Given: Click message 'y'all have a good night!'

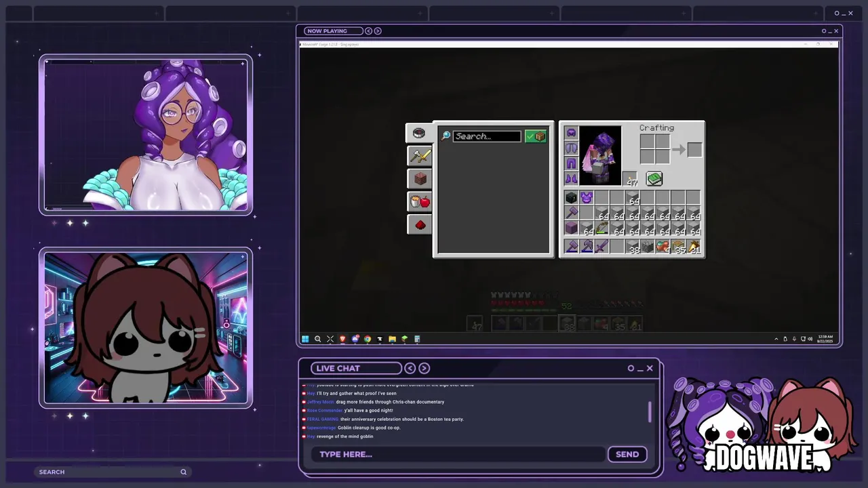Looking at the screenshot, I should pyautogui.click(x=368, y=410).
